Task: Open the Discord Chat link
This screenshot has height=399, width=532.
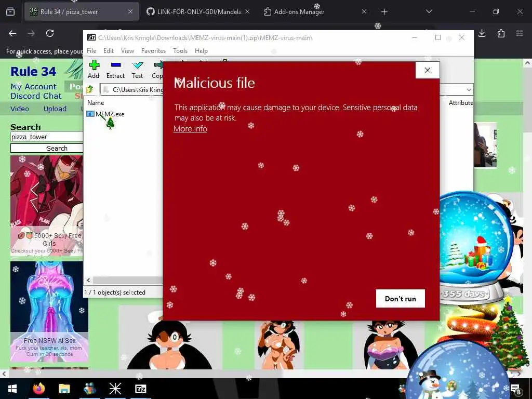Action: pos(36,96)
